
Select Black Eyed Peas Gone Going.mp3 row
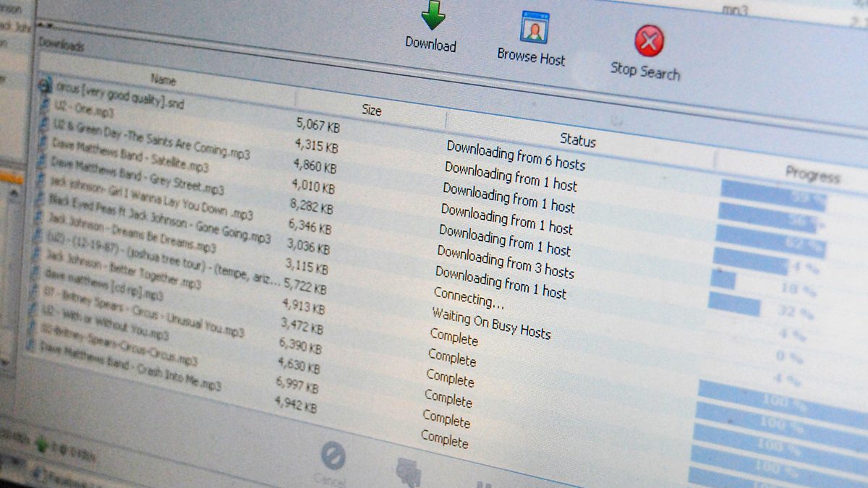pyautogui.click(x=159, y=217)
